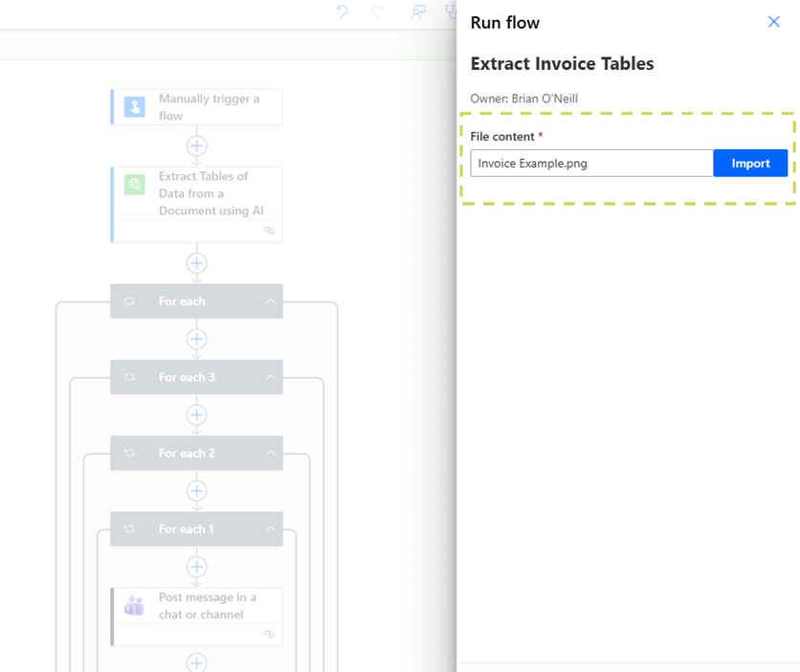The height and width of the screenshot is (672, 800).
Task: Click the Import button
Action: click(750, 163)
